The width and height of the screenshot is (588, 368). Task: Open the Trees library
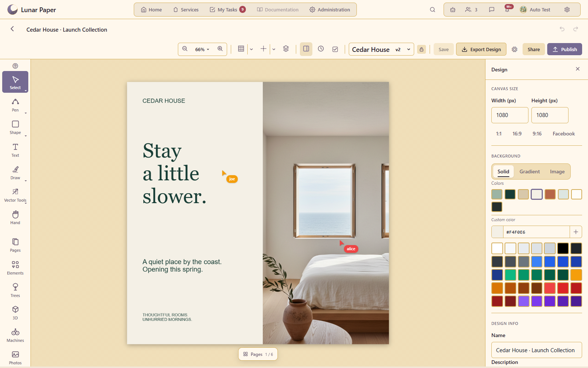[x=15, y=290]
